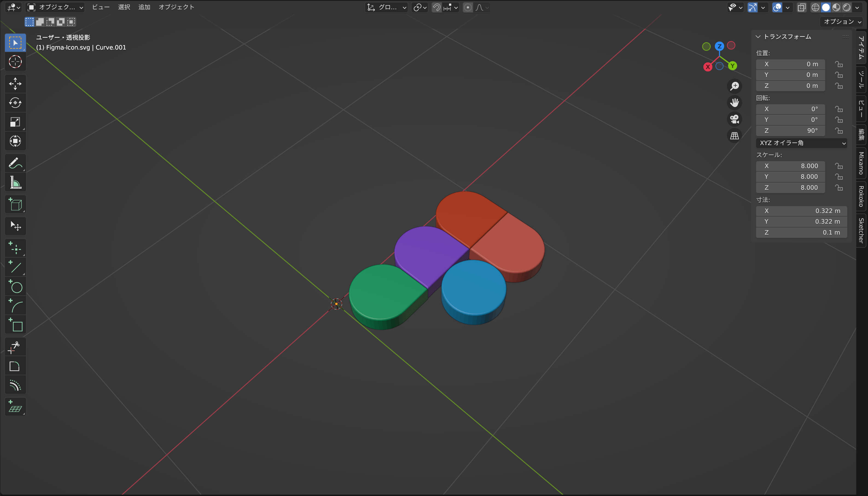Open the shading options dropdown arrow
Screen dimensions: 868x496
tap(857, 7)
